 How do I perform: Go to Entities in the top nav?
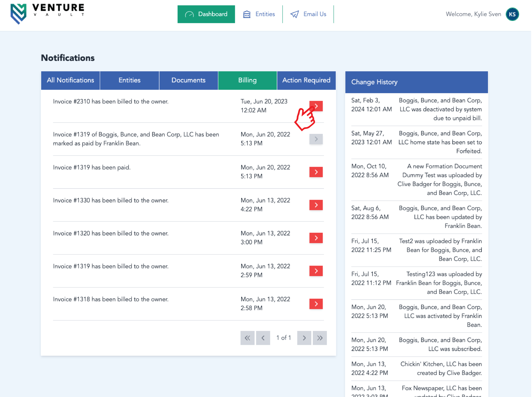[259, 14]
